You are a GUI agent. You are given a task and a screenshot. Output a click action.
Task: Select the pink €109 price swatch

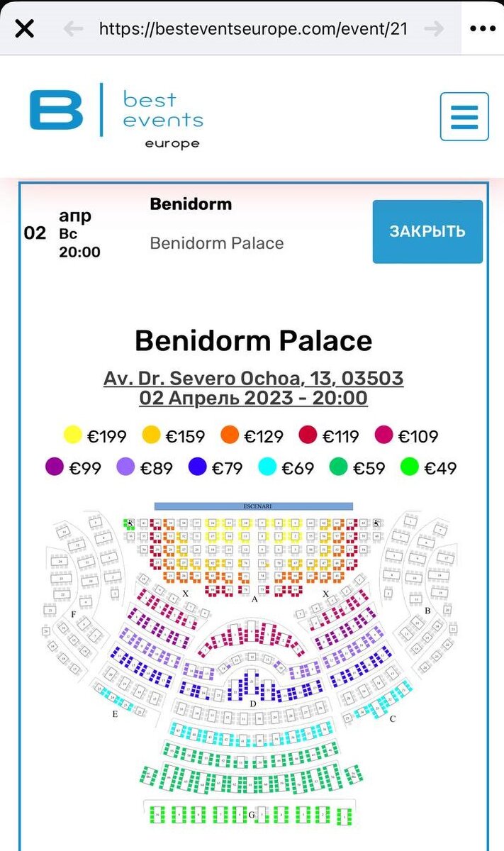(383, 435)
